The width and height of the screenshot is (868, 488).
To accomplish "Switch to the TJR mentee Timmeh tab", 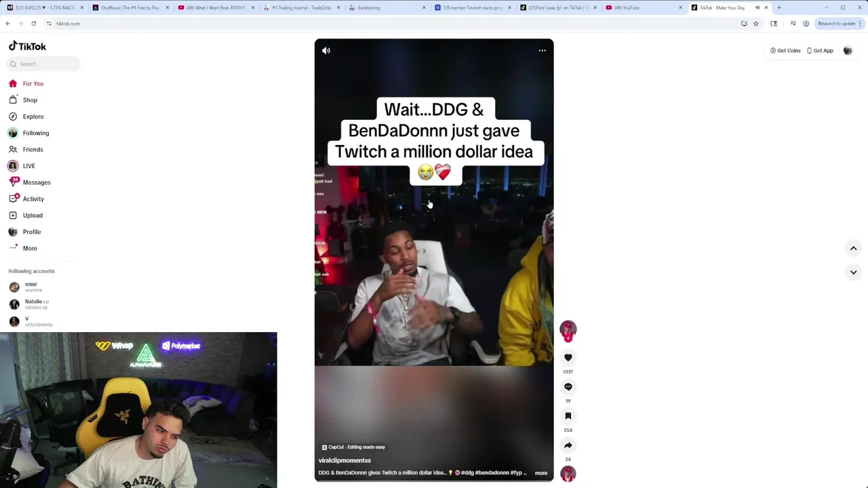I will 472,7.
